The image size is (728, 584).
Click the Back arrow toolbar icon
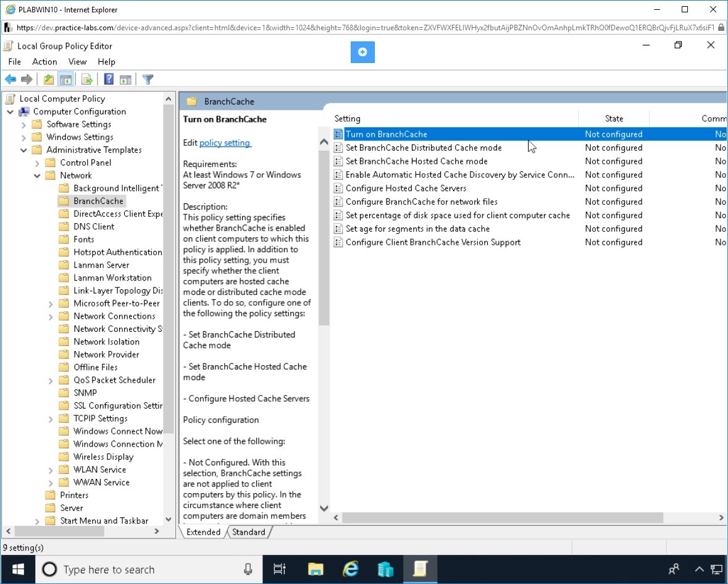click(10, 80)
